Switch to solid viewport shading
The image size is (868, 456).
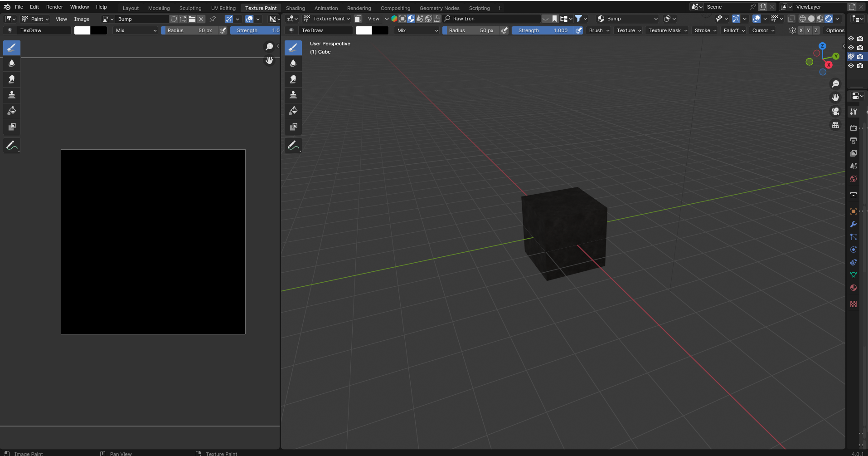coord(811,19)
